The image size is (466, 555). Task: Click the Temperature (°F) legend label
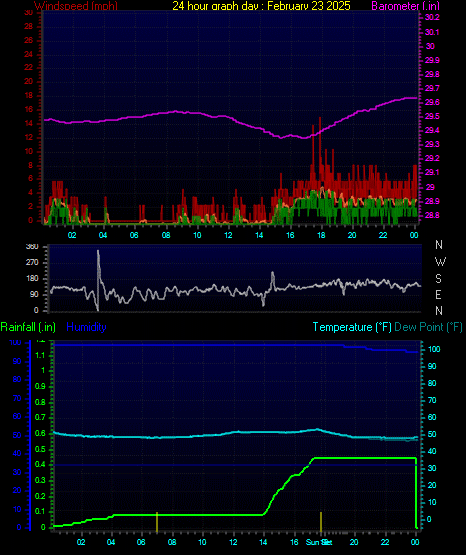pyautogui.click(x=352, y=327)
